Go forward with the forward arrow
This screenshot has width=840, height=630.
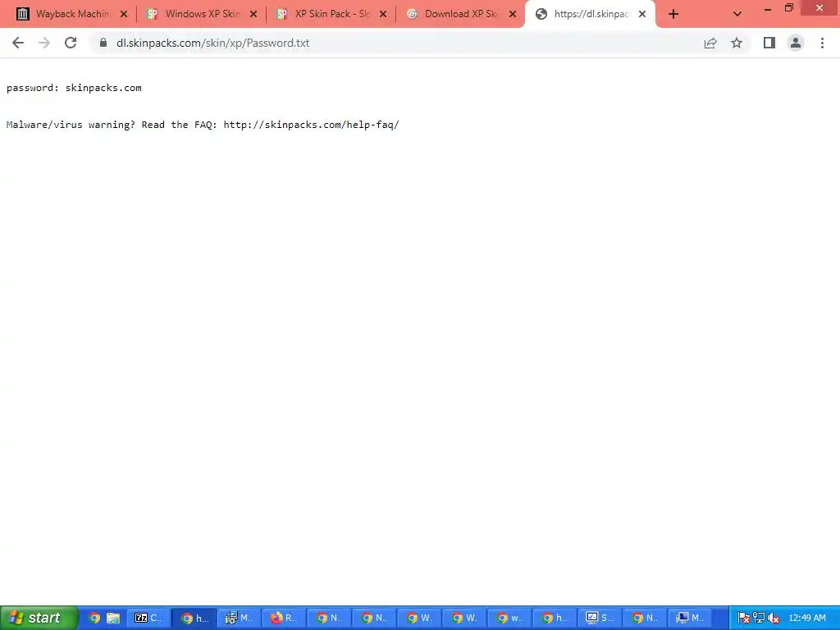[44, 43]
